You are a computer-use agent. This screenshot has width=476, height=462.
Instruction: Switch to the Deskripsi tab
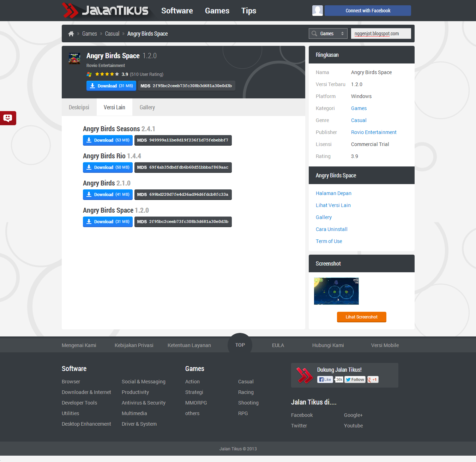pos(79,107)
